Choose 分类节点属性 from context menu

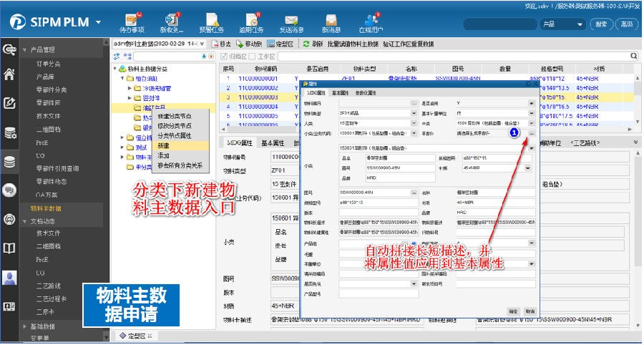174,135
